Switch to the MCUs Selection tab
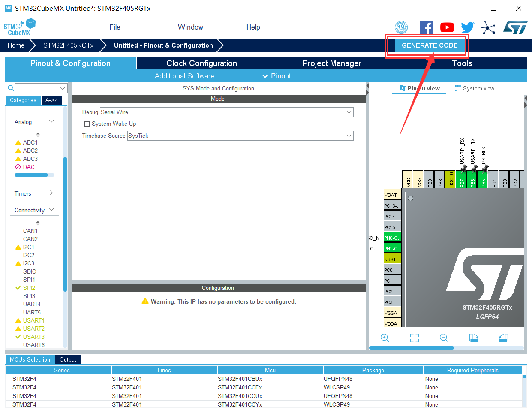The height and width of the screenshot is (413, 532). pos(30,359)
